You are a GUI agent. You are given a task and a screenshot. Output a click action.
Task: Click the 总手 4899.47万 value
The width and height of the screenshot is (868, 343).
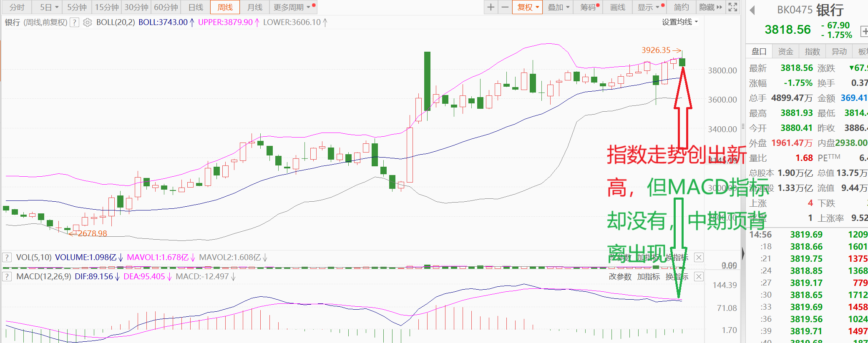click(x=792, y=98)
